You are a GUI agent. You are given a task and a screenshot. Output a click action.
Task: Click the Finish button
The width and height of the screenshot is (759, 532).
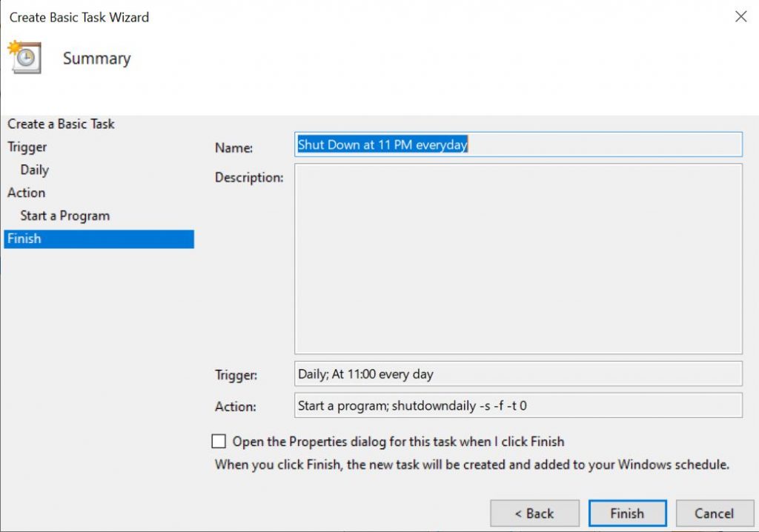[627, 513]
